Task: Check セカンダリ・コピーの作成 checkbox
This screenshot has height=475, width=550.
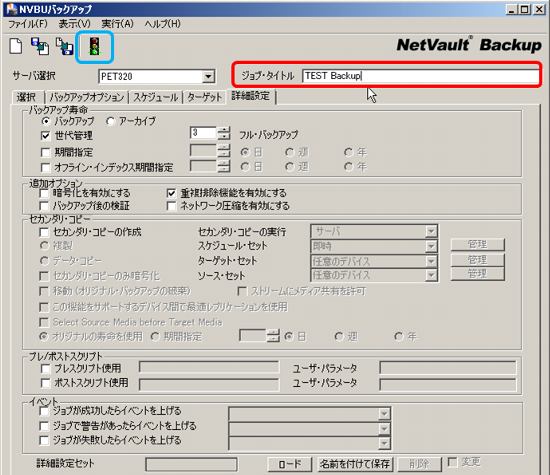Action: [x=44, y=232]
